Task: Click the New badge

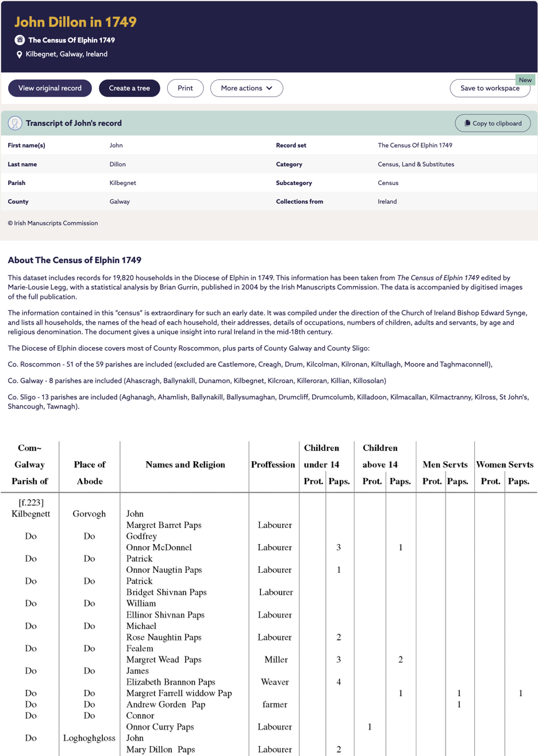Action: point(525,80)
